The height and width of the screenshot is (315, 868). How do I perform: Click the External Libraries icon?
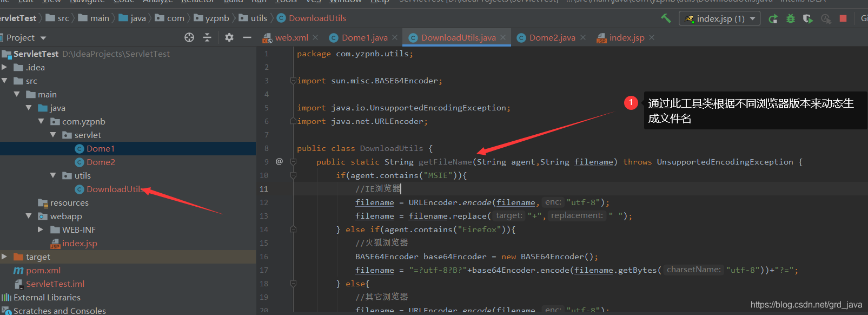click(x=6, y=297)
